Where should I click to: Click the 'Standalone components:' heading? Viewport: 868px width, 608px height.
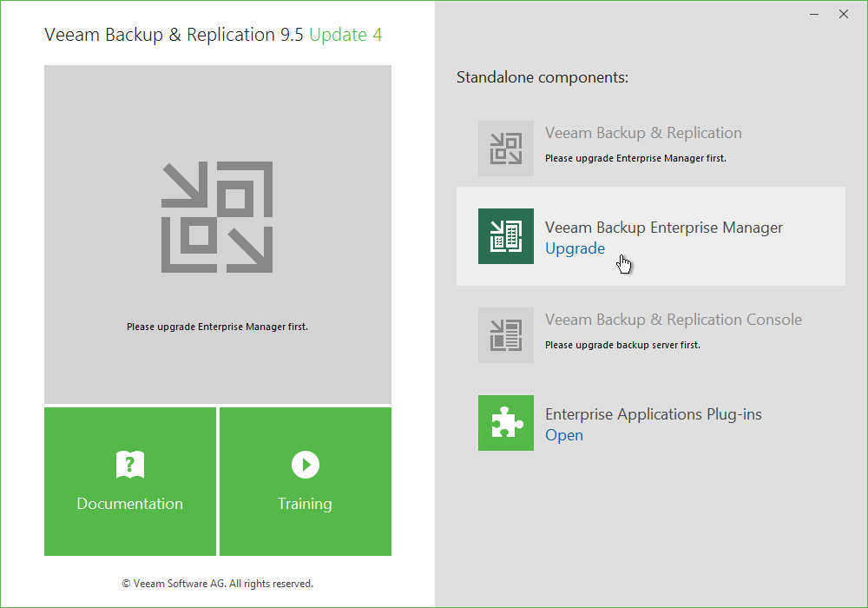tap(542, 77)
